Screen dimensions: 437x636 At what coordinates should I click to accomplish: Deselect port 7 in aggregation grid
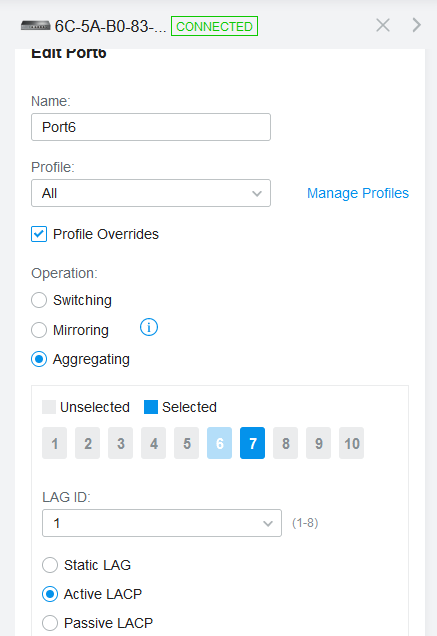(x=252, y=443)
